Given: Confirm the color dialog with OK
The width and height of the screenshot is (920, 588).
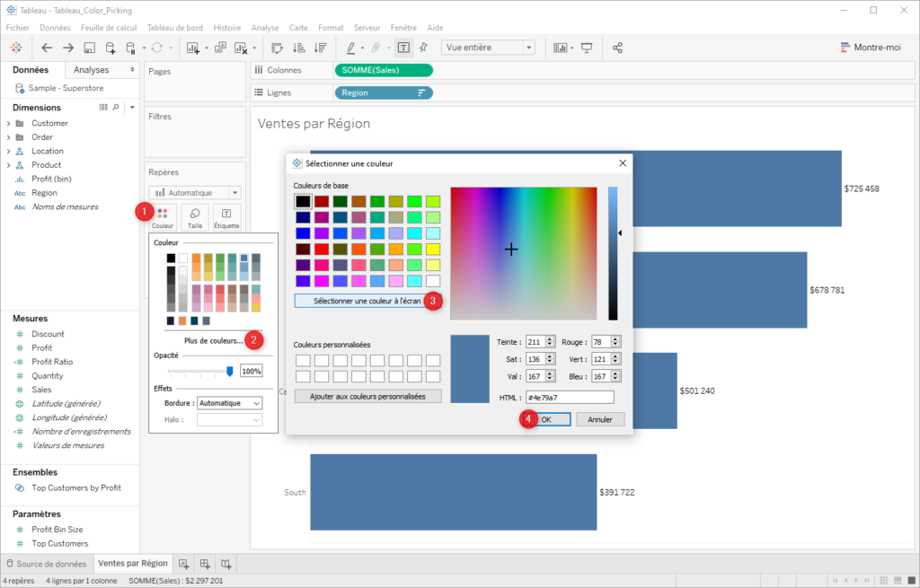Looking at the screenshot, I should click(546, 419).
